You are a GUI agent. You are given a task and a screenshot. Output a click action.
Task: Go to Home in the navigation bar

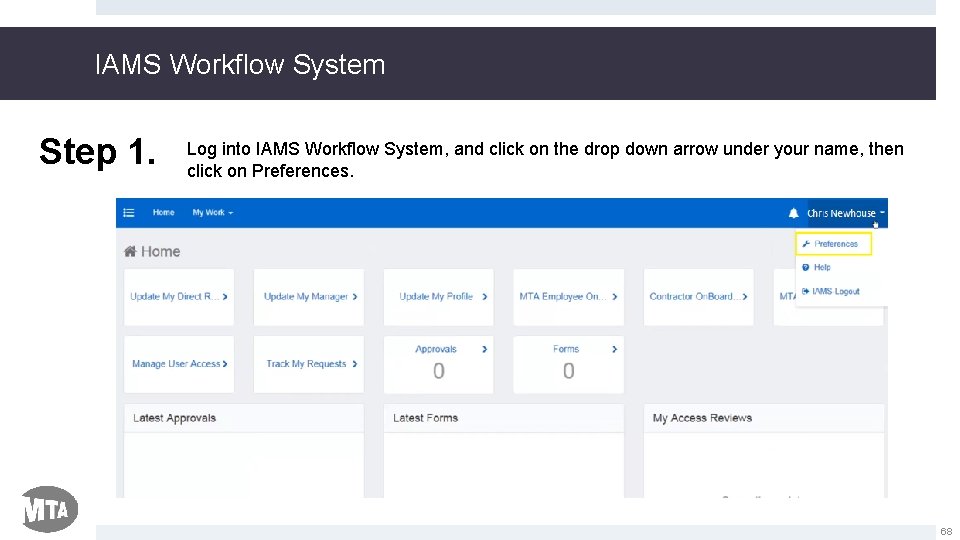pos(163,212)
